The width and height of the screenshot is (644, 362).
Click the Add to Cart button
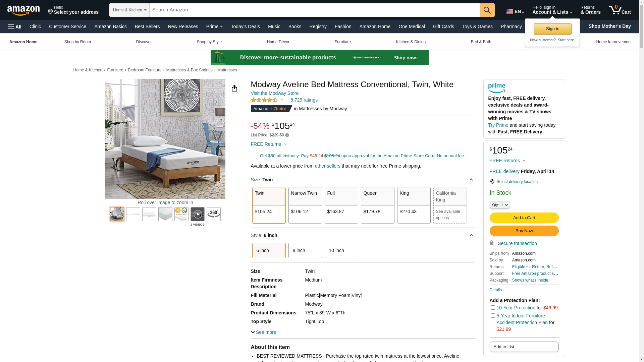coord(524,218)
